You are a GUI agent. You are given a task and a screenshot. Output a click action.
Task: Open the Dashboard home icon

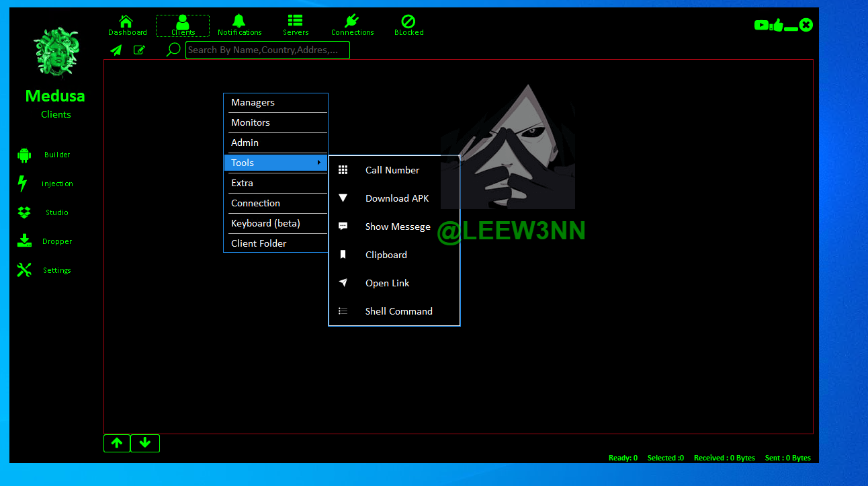126,22
